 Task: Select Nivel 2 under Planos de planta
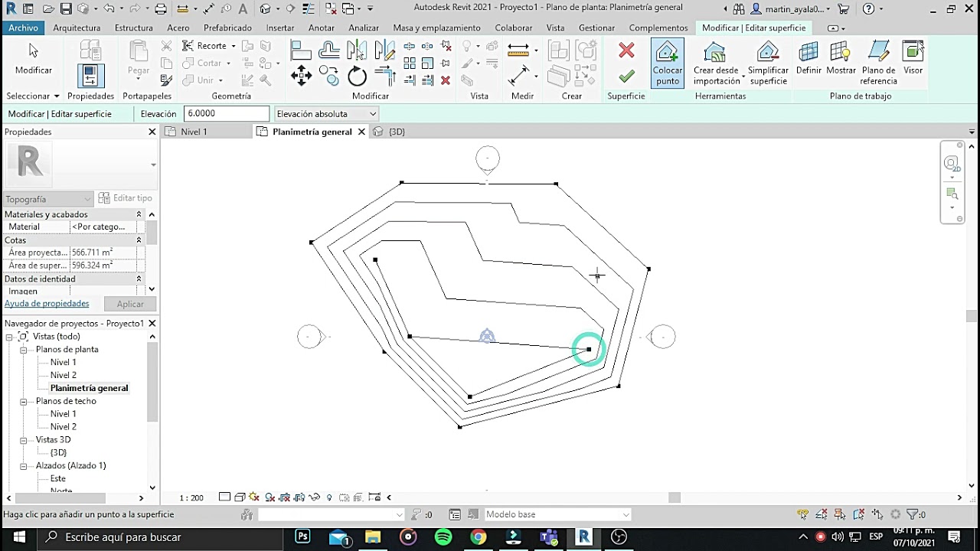[x=63, y=375]
